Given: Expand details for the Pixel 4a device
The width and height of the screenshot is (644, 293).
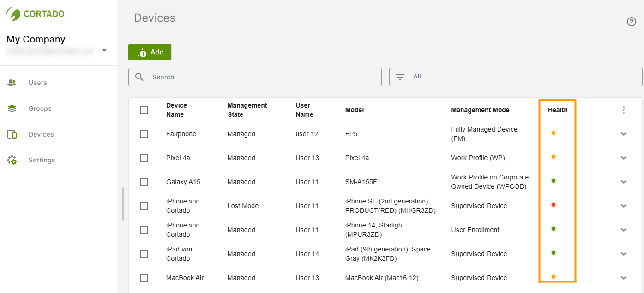Looking at the screenshot, I should (x=624, y=157).
